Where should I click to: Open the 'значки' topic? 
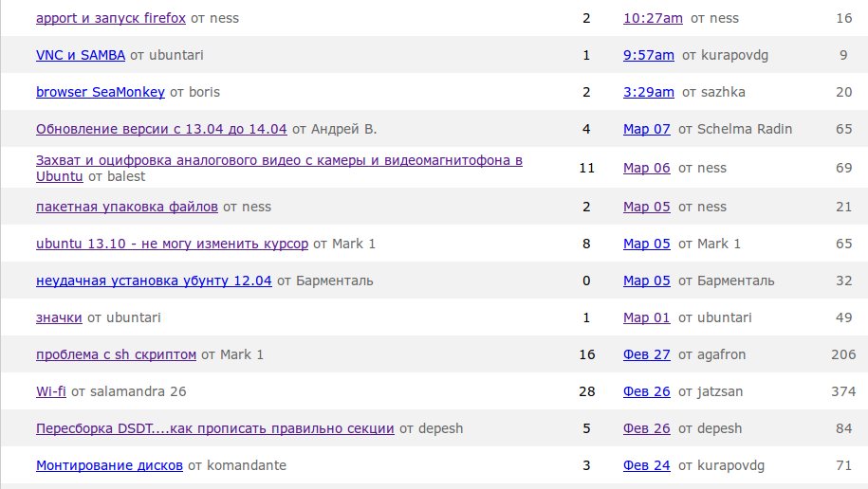pyautogui.click(x=59, y=317)
